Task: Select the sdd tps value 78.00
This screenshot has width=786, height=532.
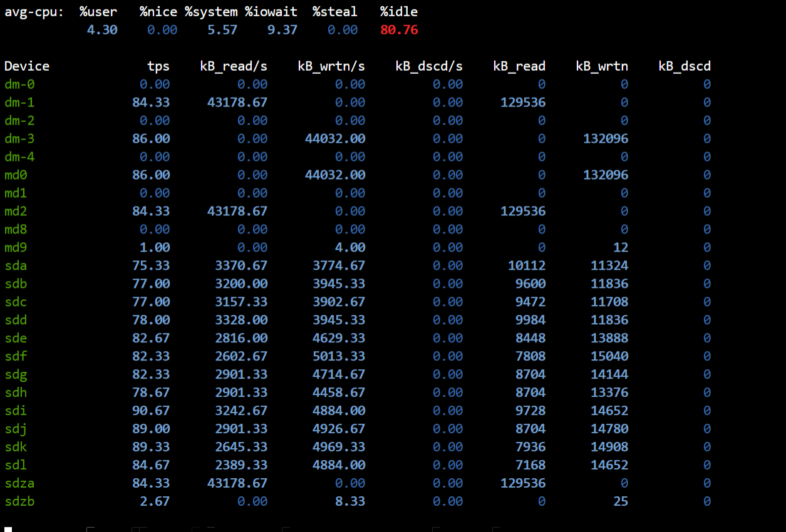Action: coord(151,320)
